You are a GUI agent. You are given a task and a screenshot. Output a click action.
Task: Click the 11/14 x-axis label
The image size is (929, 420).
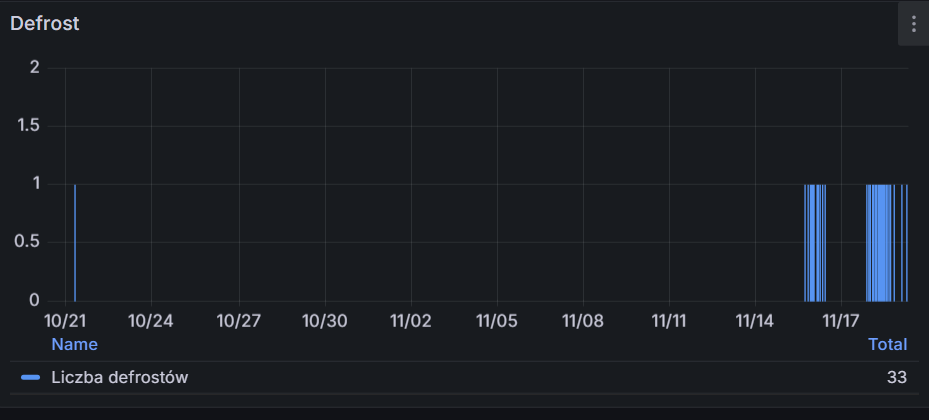pos(755,321)
